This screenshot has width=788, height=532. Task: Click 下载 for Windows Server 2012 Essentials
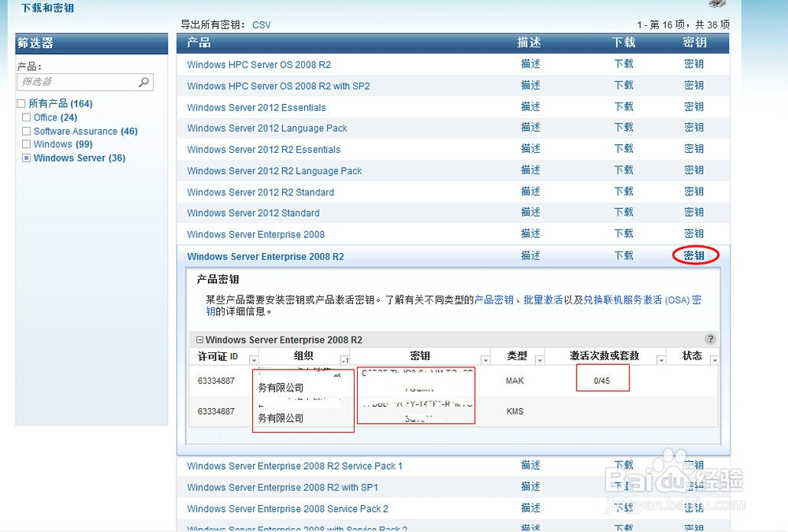[x=623, y=106]
